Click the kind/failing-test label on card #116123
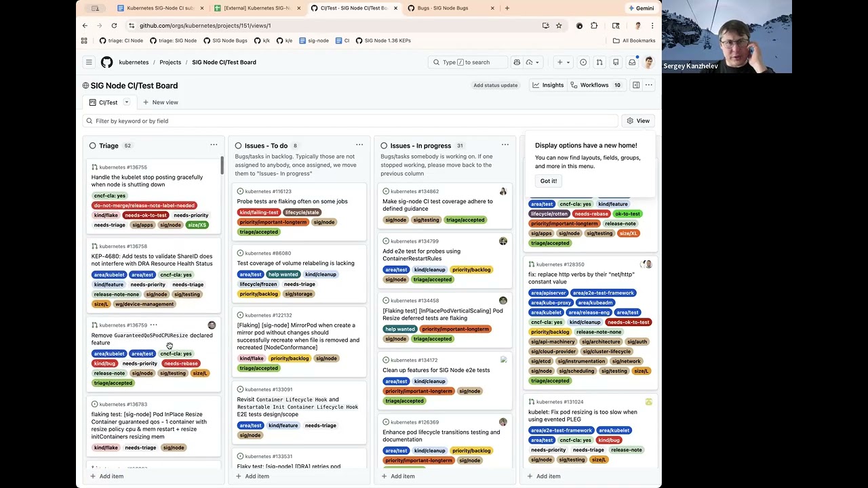 pyautogui.click(x=259, y=212)
